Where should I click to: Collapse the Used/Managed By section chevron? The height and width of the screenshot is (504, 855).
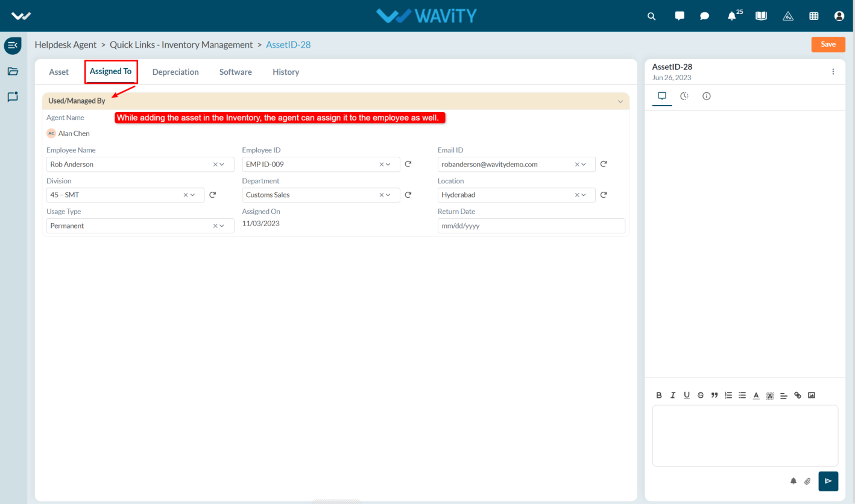pos(620,101)
